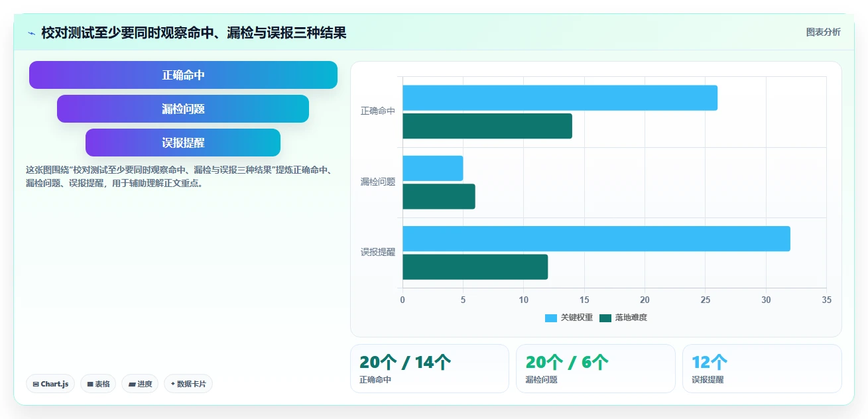This screenshot has height=419, width=868.
Task: Click the 误报提醒 y-axis label in chart
Action: pyautogui.click(x=378, y=253)
